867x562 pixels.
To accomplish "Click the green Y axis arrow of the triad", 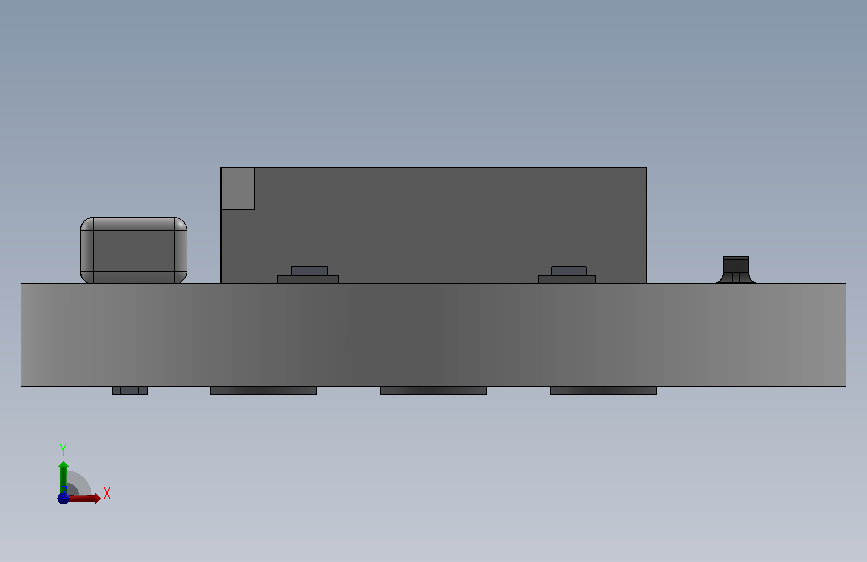I will tap(64, 477).
